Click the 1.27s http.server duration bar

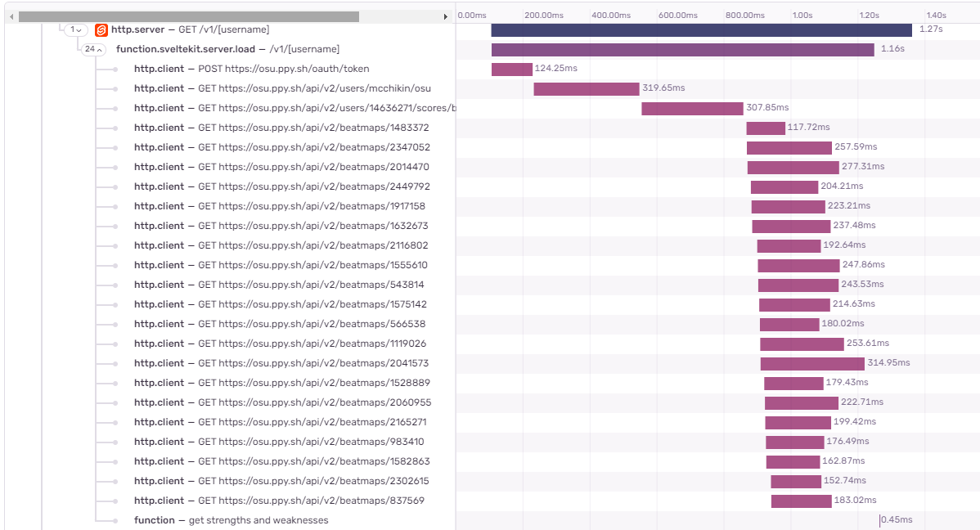tap(701, 30)
